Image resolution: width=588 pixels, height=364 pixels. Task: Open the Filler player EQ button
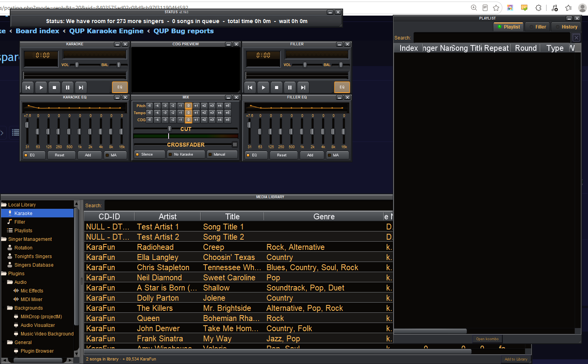[342, 87]
